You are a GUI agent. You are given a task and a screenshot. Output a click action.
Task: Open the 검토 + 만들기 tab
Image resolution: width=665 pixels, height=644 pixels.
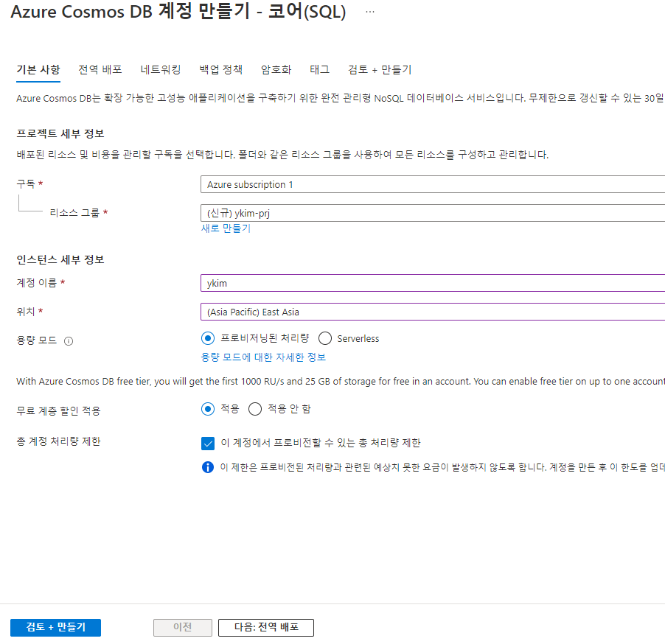pos(380,69)
